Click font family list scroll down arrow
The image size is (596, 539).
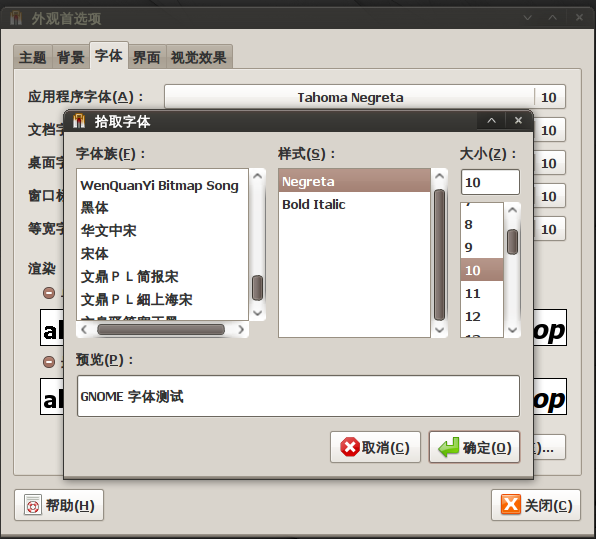point(258,313)
